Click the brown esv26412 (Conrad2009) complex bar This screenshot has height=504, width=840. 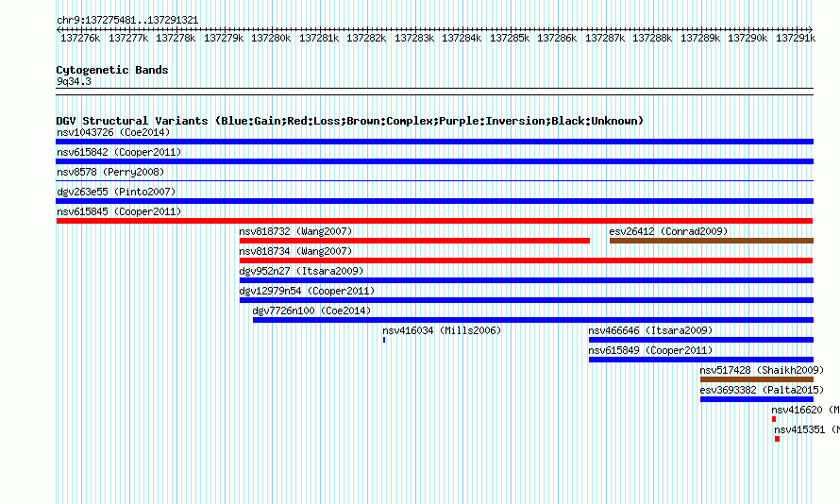pyautogui.click(x=712, y=241)
